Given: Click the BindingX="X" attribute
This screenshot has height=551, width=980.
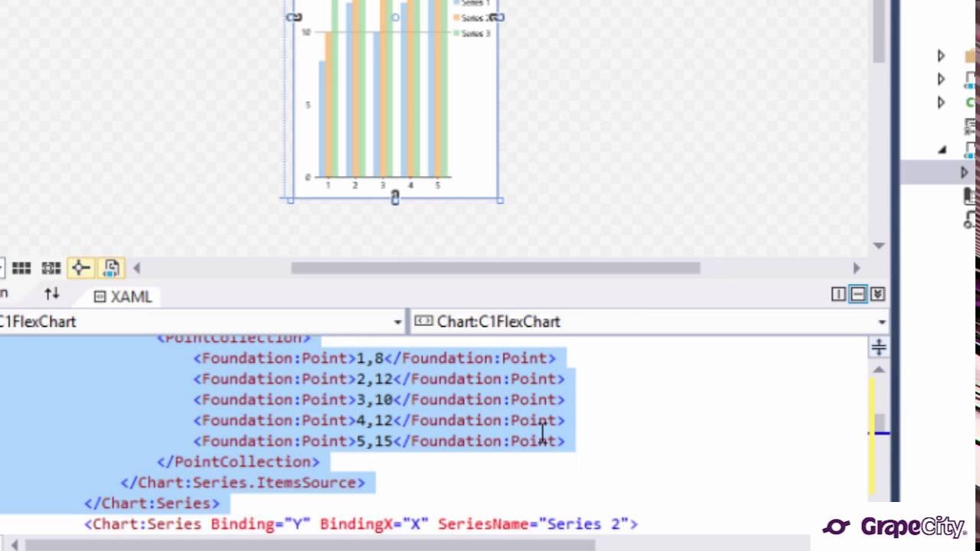Looking at the screenshot, I should [374, 524].
